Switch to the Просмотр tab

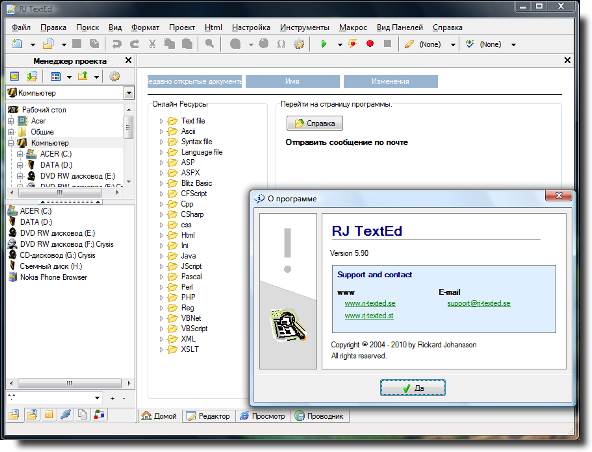coord(264,416)
